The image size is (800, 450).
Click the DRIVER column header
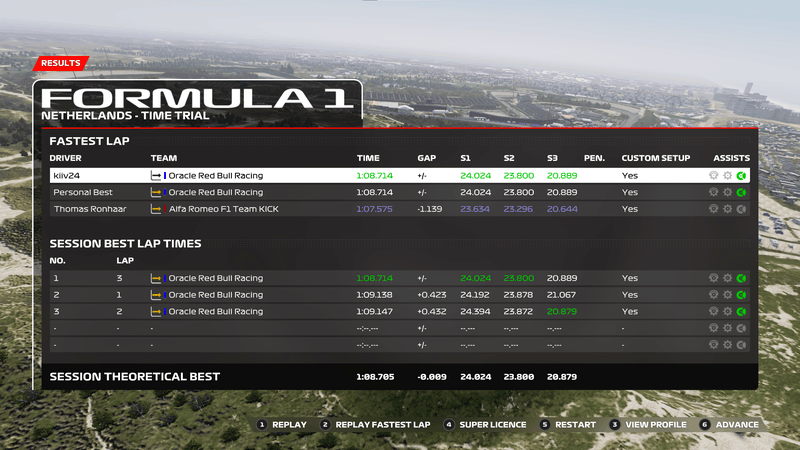pyautogui.click(x=65, y=158)
